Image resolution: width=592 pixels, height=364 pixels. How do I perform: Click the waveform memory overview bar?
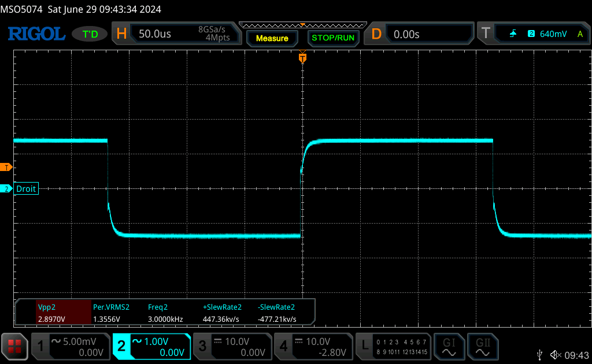303,25
